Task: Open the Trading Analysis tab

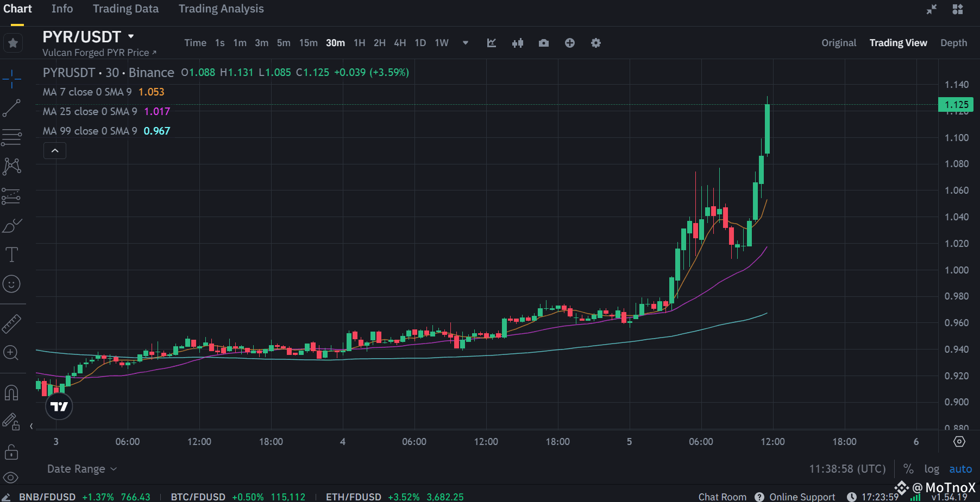Action: [221, 9]
